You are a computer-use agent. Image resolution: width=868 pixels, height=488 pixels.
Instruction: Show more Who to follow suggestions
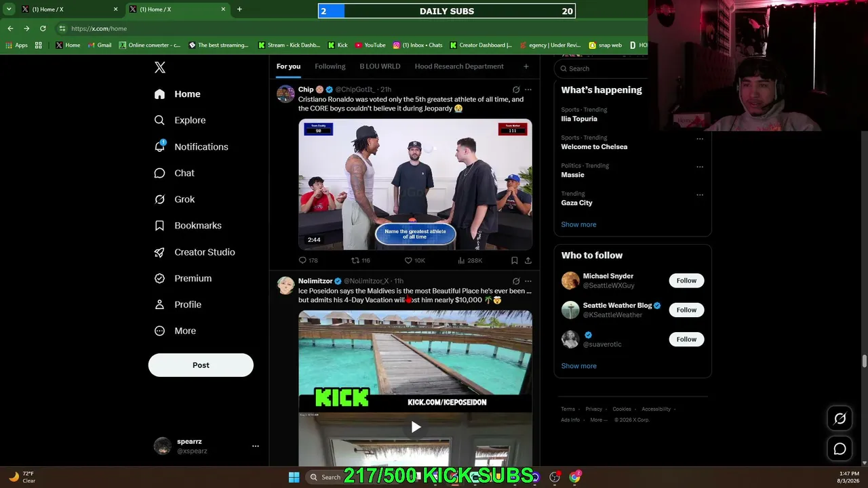578,366
